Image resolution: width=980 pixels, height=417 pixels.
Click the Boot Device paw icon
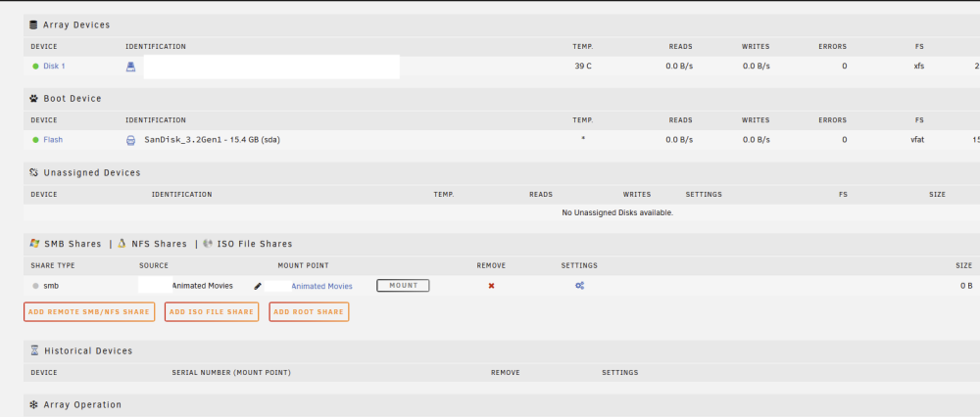(33, 99)
